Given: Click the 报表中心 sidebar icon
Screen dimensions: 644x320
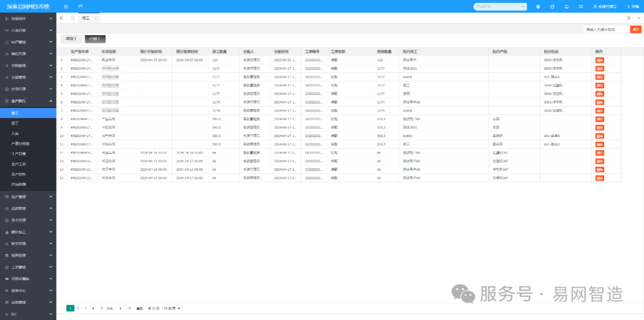Looking at the screenshot, I should (x=7, y=290).
